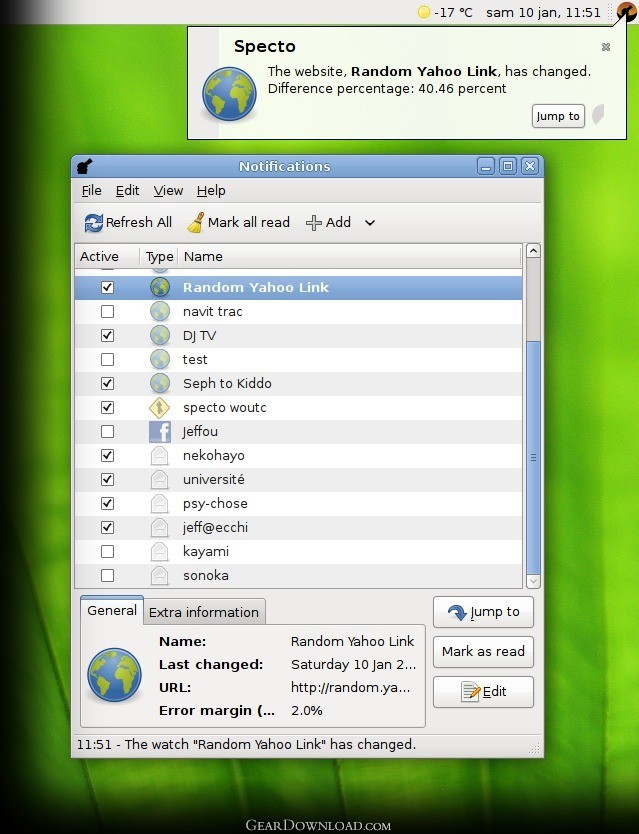Click the Jump to button beside the details panel

[x=483, y=612]
